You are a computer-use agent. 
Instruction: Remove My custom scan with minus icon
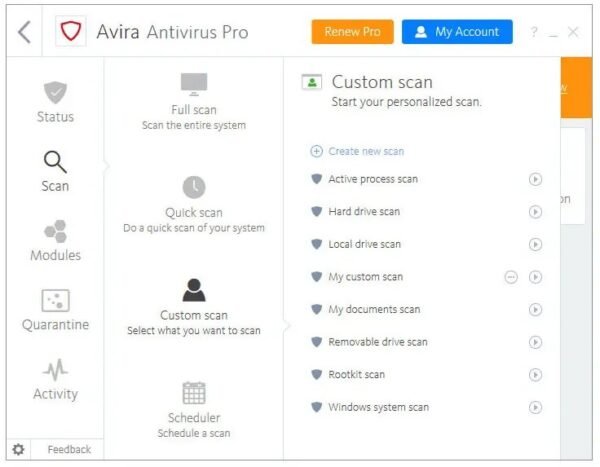click(511, 277)
